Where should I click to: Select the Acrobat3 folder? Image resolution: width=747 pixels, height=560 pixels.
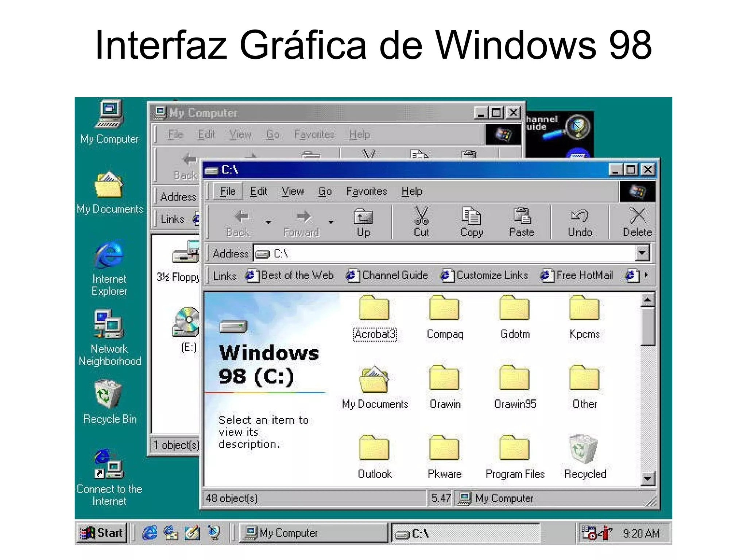click(x=375, y=318)
